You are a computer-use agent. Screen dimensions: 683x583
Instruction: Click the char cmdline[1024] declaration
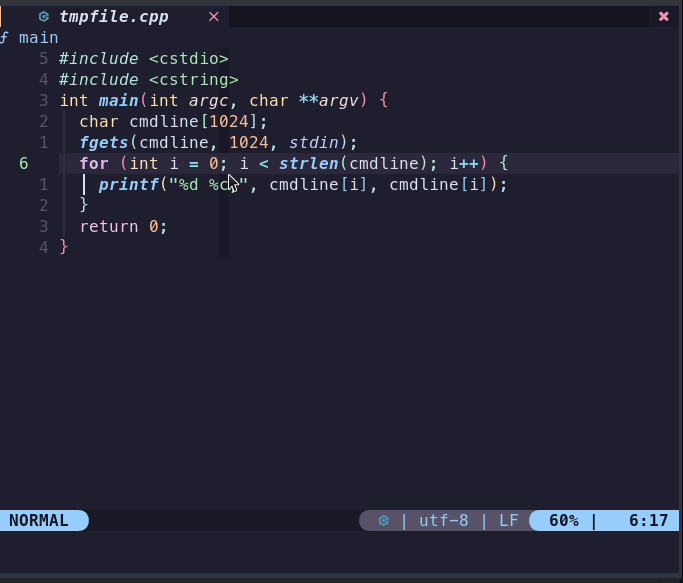[173, 122]
